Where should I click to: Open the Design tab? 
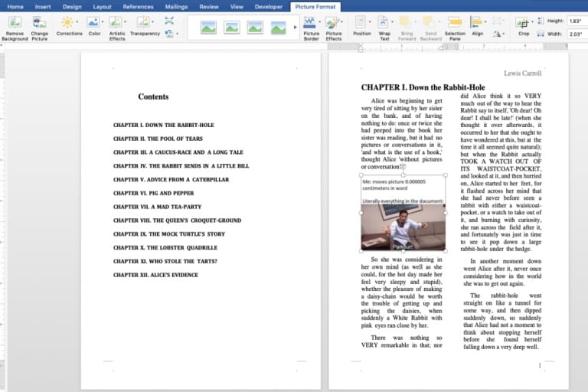pos(72,7)
